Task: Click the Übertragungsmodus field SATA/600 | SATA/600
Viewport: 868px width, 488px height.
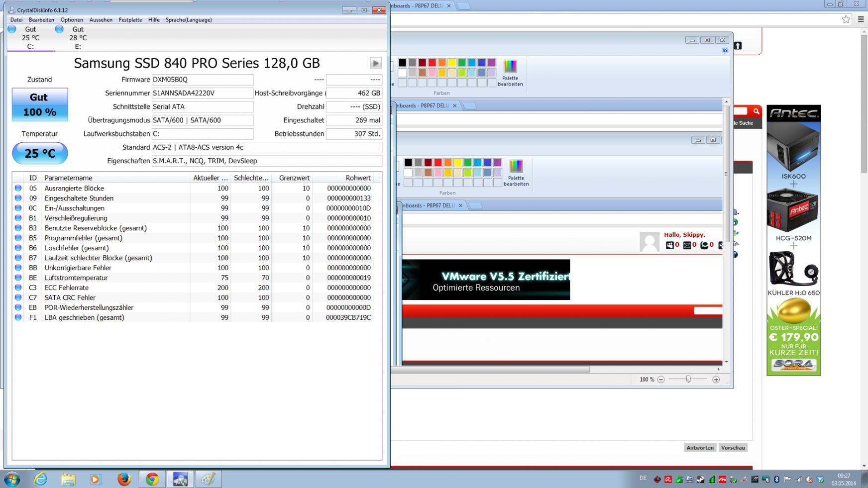Action: click(x=202, y=120)
